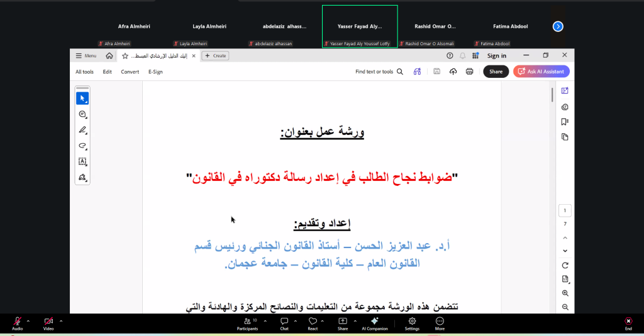Expand audio options caret
The height and width of the screenshot is (336, 644).
tap(28, 321)
